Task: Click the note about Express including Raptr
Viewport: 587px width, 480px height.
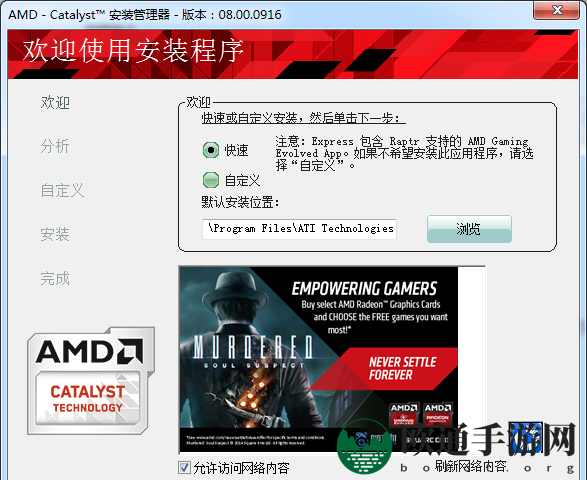Action: tap(404, 153)
